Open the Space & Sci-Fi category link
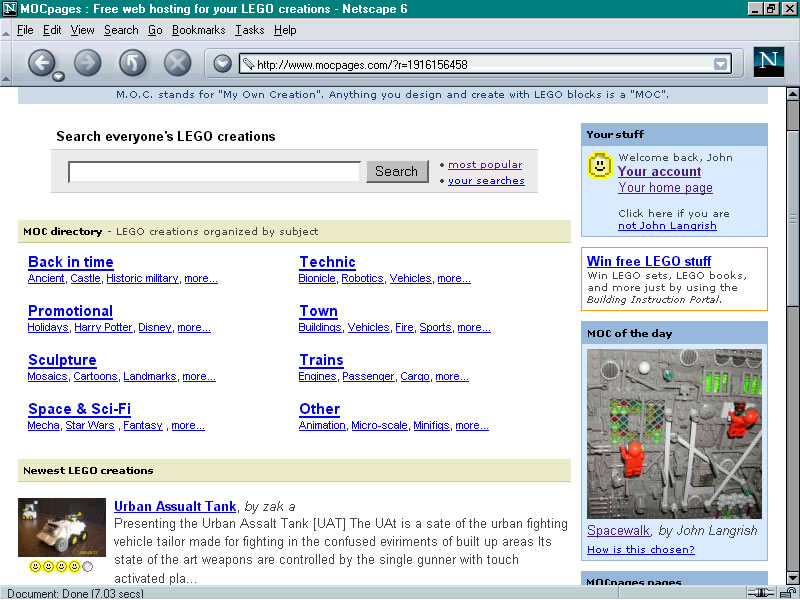This screenshot has height=600, width=800. [x=80, y=409]
